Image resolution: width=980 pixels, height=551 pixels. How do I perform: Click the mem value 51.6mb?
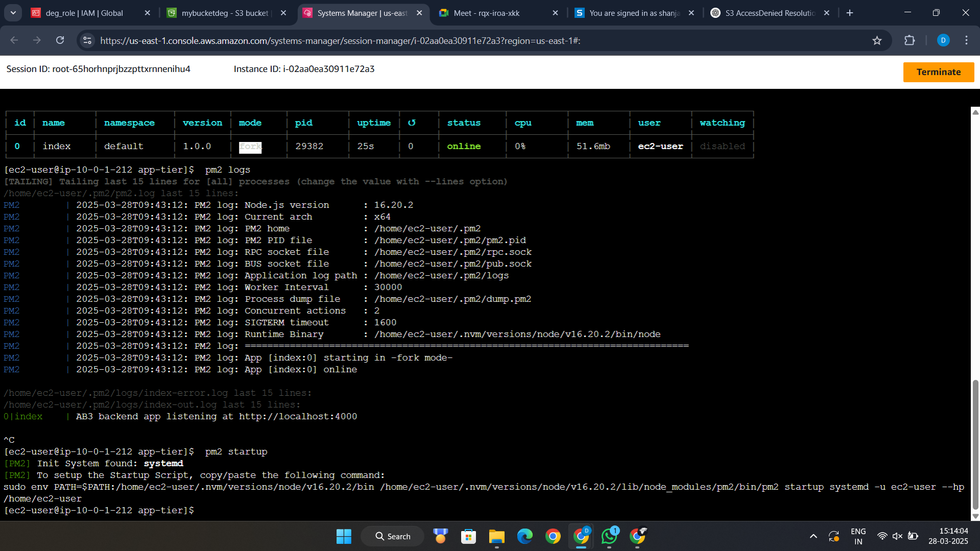pos(593,147)
